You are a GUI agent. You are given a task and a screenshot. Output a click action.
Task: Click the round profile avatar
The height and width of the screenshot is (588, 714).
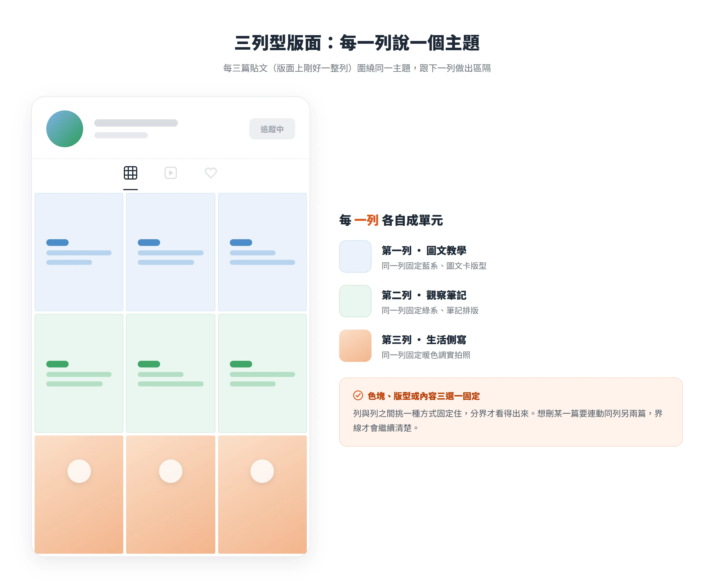pos(64,129)
